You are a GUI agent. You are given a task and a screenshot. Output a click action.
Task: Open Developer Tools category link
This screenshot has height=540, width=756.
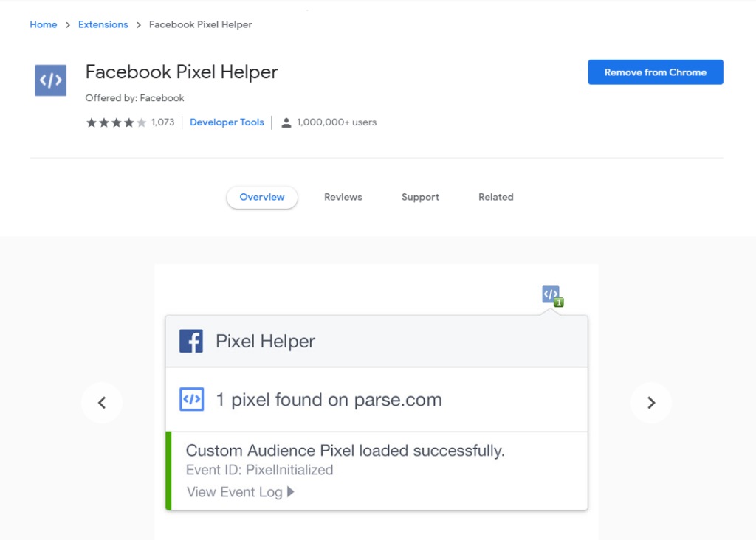227,122
